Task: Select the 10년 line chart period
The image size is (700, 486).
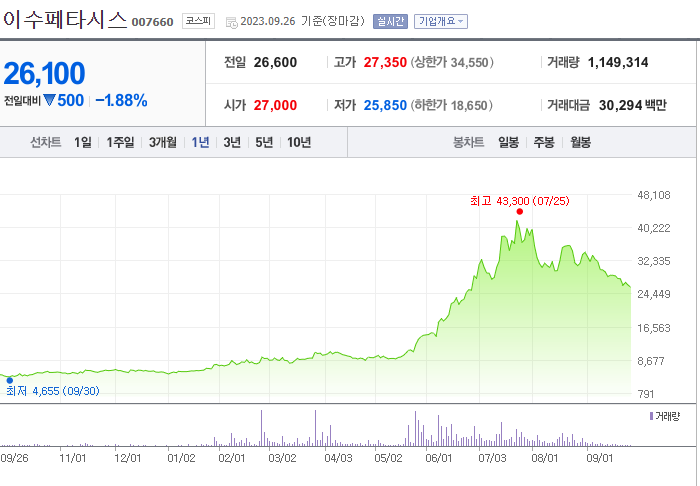Action: [299, 142]
